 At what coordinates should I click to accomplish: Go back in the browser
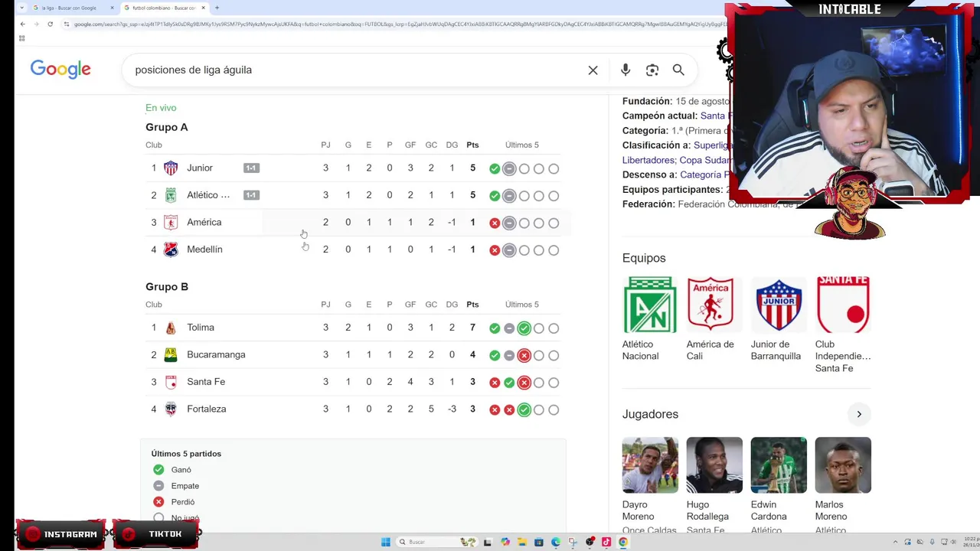point(22,24)
